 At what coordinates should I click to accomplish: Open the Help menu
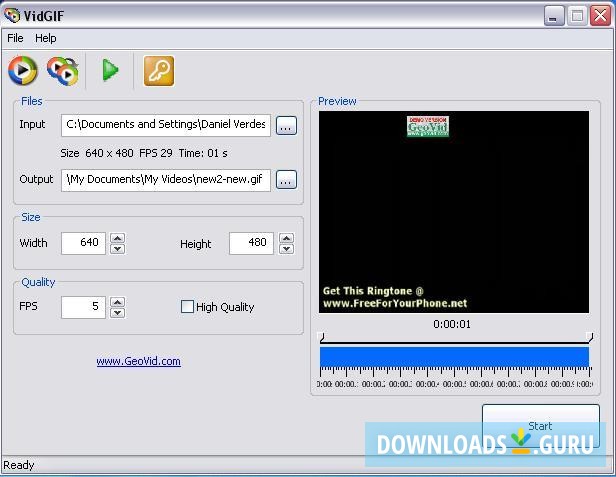[46, 38]
